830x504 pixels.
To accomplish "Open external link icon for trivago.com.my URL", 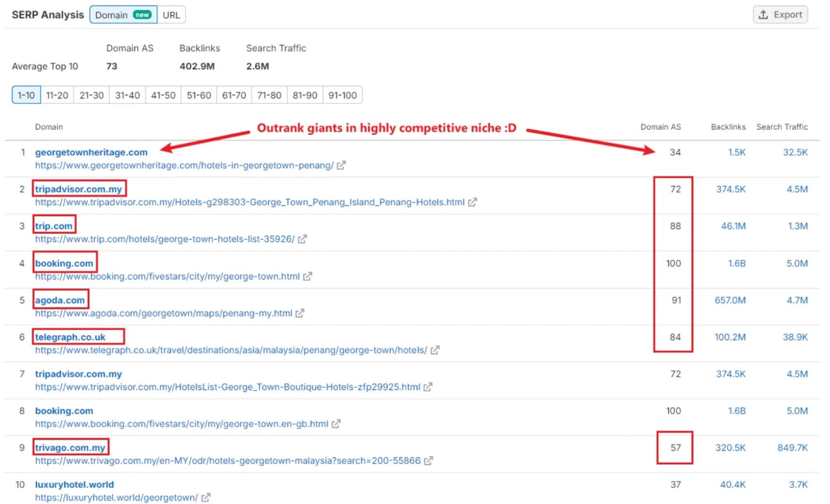I will point(428,461).
